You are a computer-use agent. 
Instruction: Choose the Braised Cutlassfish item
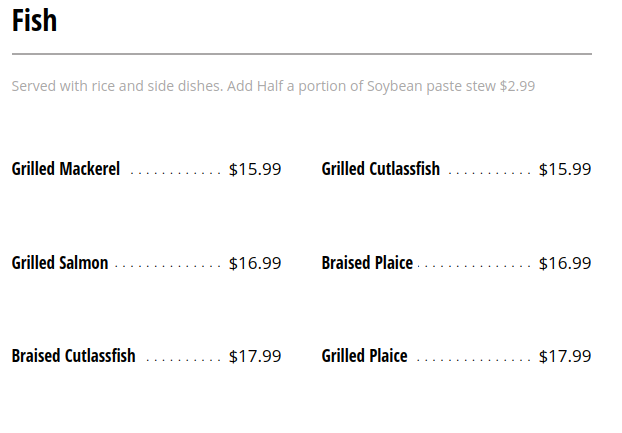click(x=73, y=356)
